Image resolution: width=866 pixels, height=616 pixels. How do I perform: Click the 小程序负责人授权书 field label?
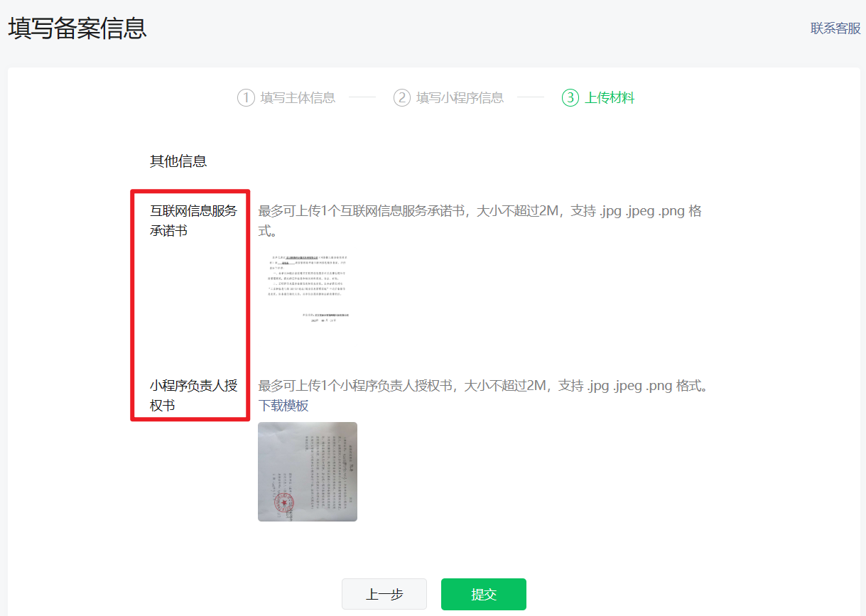[x=193, y=396]
